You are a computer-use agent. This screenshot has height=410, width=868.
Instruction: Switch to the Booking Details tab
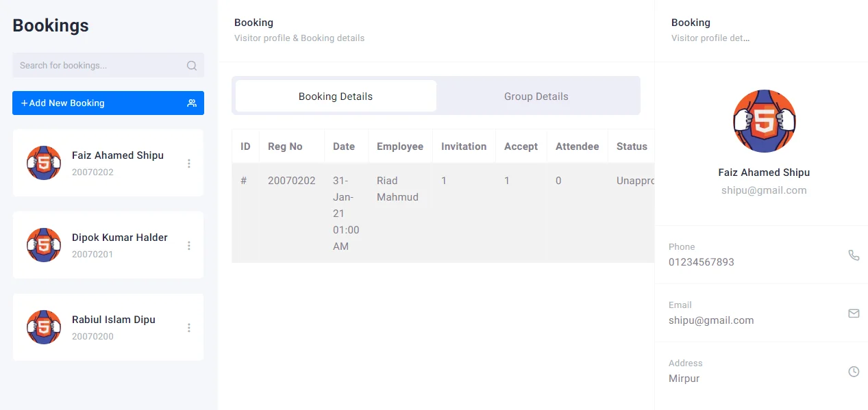[x=336, y=97]
